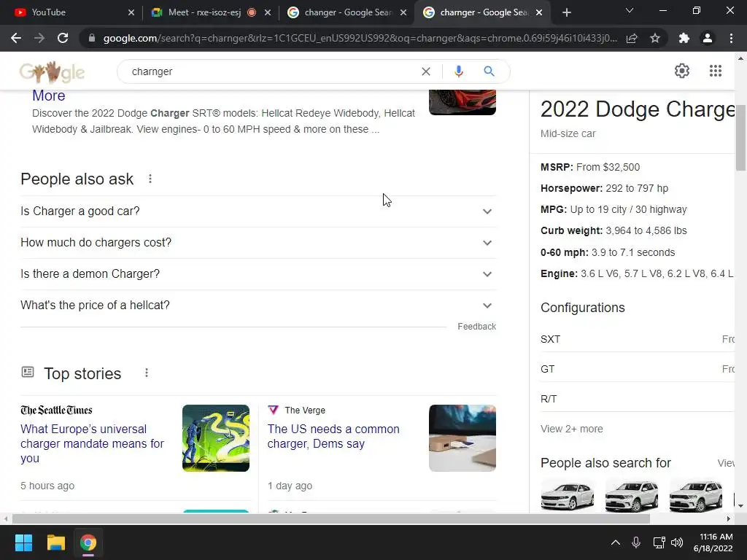The width and height of the screenshot is (747, 560).
Task: Click the Seattle Times story thumbnail
Action: (216, 438)
